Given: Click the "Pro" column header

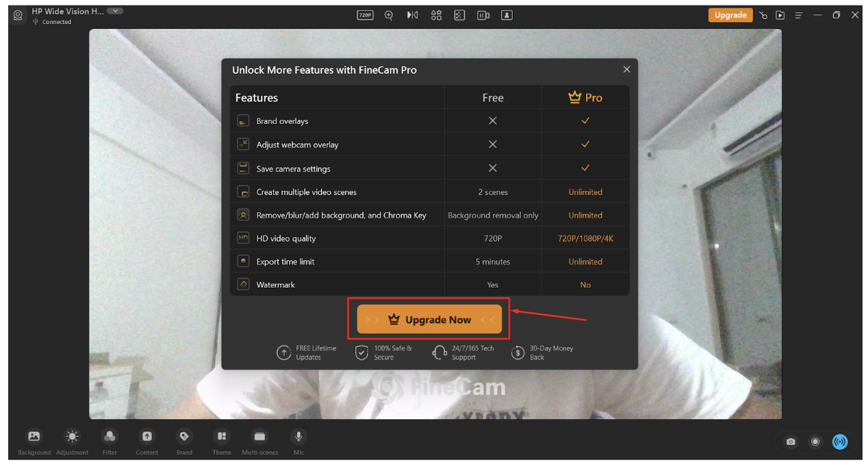Looking at the screenshot, I should coord(585,97).
